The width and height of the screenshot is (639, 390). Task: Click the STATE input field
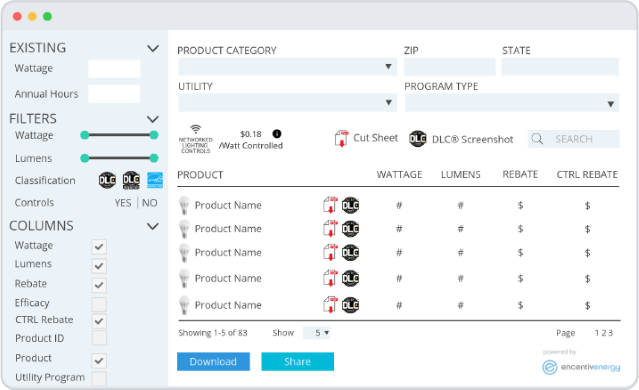(560, 66)
